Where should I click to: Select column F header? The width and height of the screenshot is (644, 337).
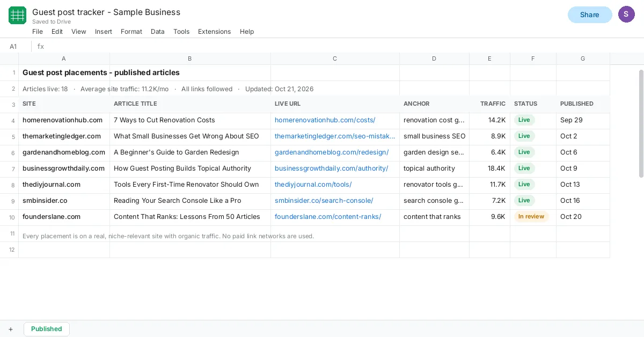click(533, 58)
